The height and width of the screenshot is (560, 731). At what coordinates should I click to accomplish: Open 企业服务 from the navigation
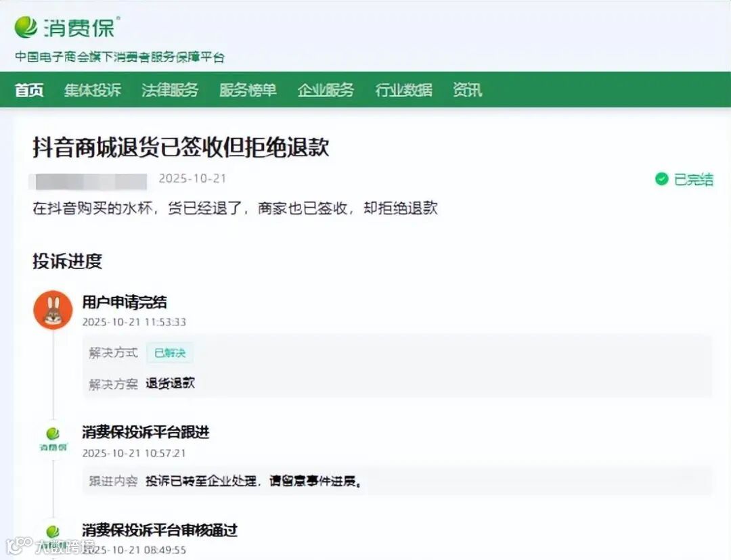coord(326,89)
